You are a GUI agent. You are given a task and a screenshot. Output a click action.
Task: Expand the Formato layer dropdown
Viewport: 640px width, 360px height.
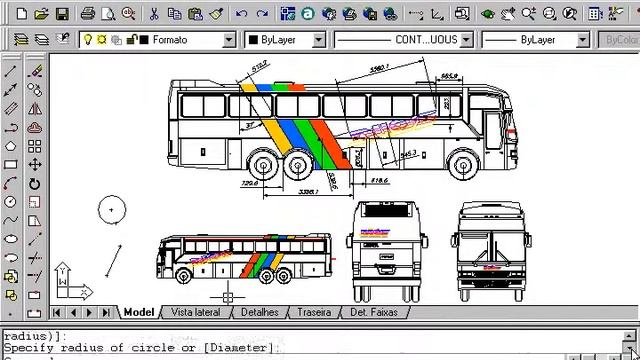pos(229,40)
